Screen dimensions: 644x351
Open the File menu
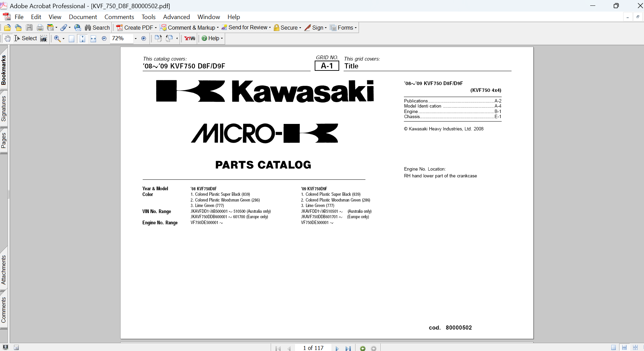19,17
